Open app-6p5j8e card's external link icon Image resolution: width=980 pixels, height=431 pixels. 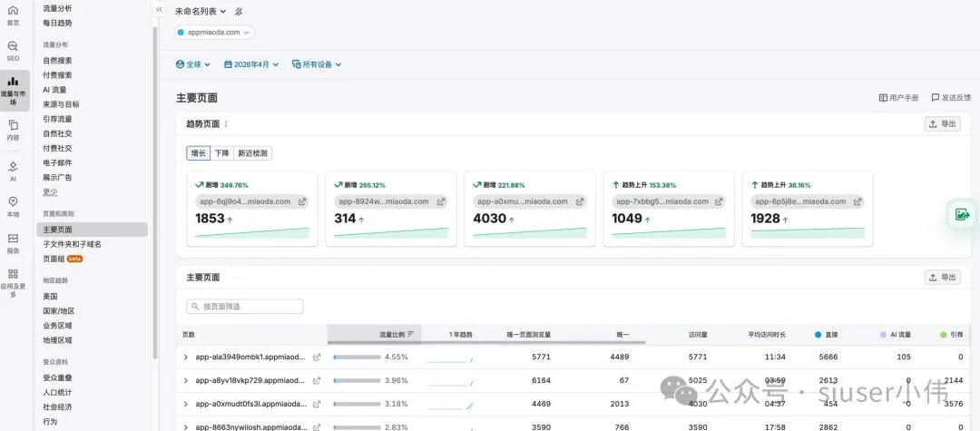[858, 201]
